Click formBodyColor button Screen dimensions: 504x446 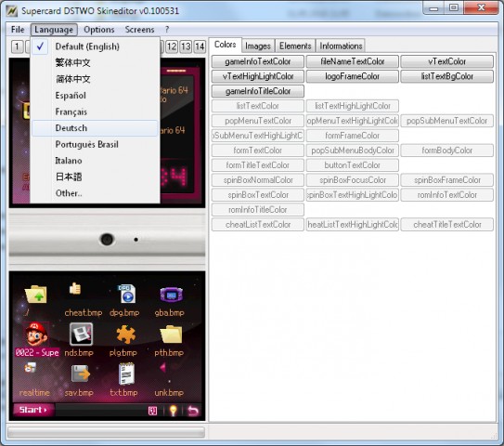(447, 151)
